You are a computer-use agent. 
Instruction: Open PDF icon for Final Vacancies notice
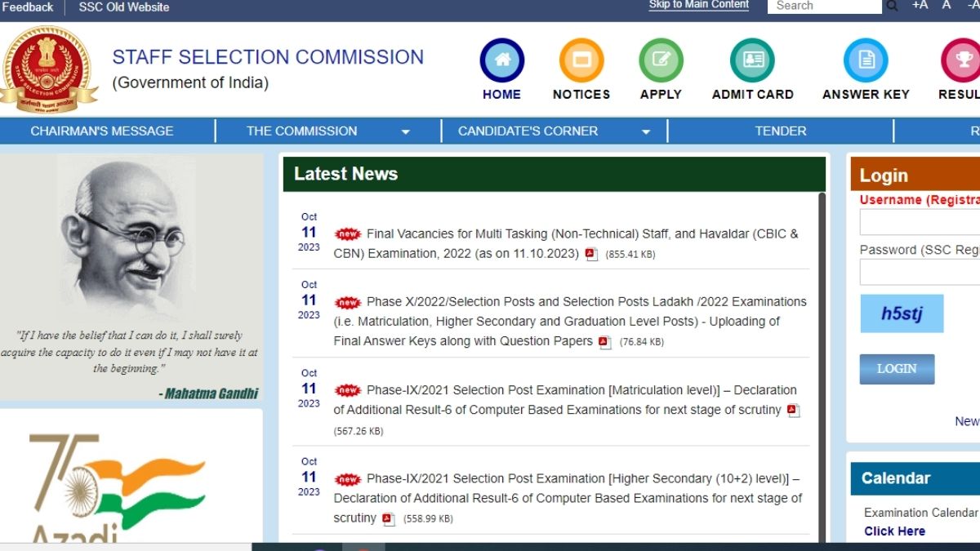click(592, 254)
